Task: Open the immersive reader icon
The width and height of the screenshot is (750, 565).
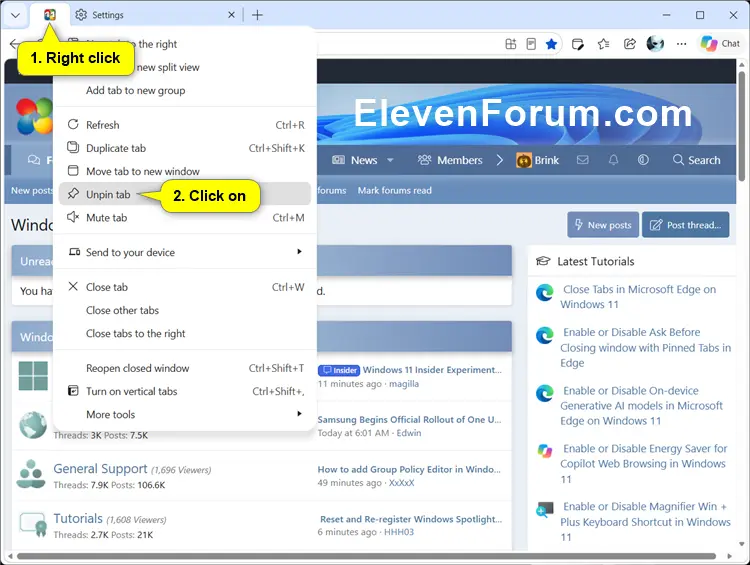Action: (x=531, y=44)
